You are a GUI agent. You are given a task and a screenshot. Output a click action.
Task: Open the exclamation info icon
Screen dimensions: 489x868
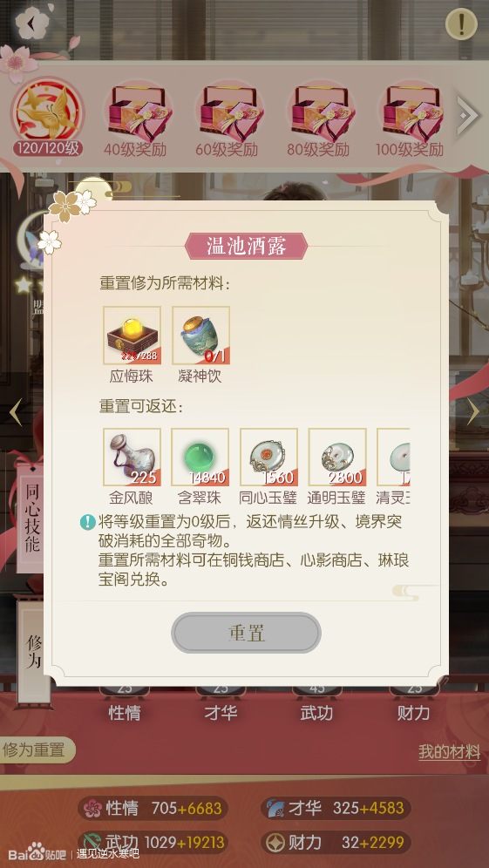coord(461,24)
